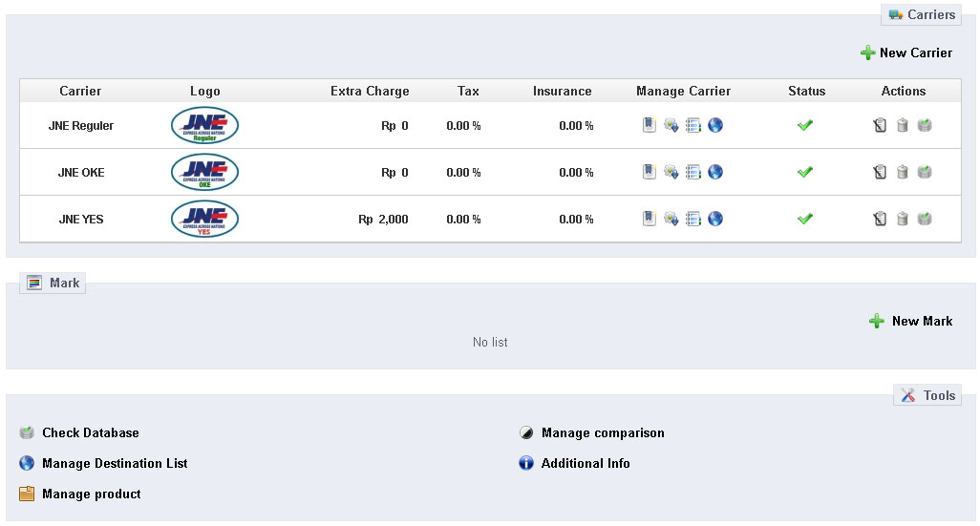Click the globe icon in JNE YES row

pos(715,219)
